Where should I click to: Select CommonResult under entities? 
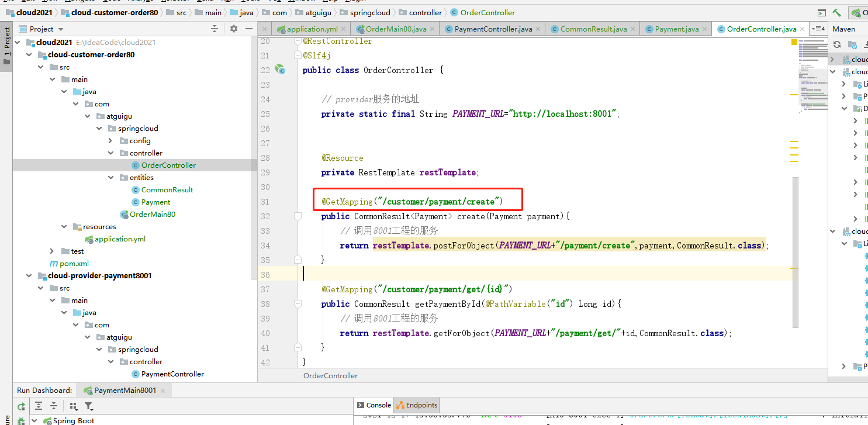click(167, 190)
